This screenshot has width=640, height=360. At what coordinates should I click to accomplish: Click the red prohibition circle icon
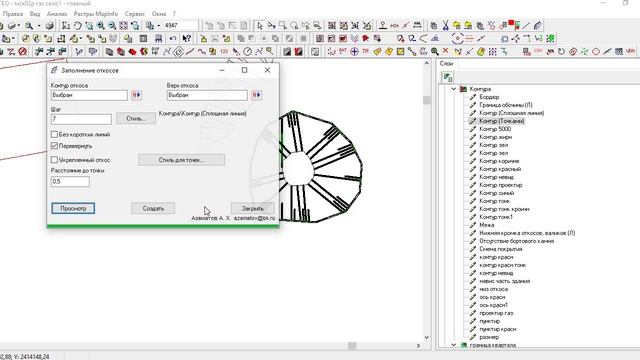[x=23, y=51]
